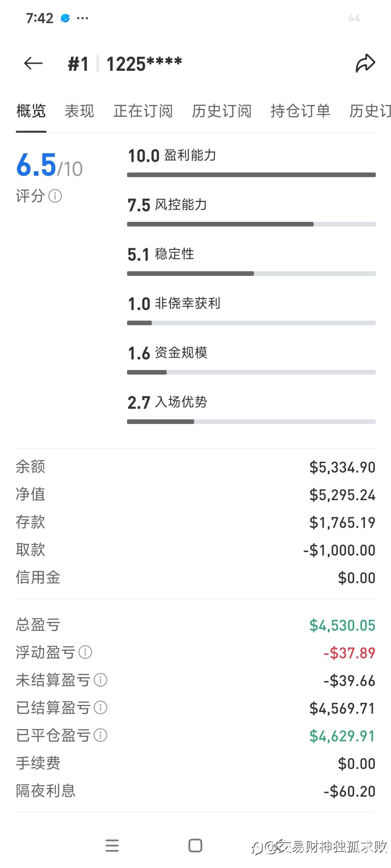
Task: Go to the 持仓订单 tab
Action: click(x=300, y=111)
